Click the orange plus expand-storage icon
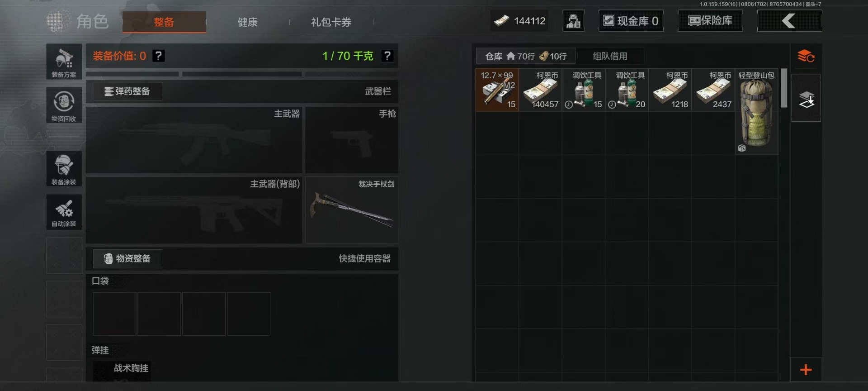This screenshot has width=868, height=391. point(806,370)
